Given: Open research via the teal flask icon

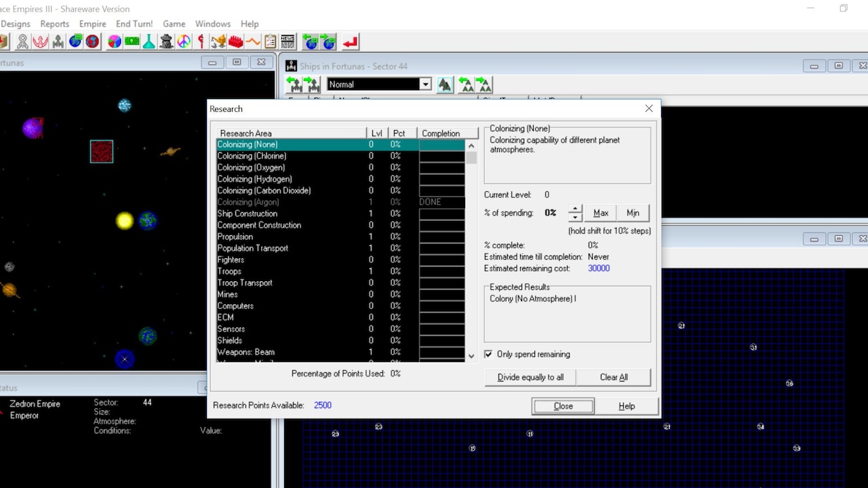Looking at the screenshot, I should click(149, 42).
